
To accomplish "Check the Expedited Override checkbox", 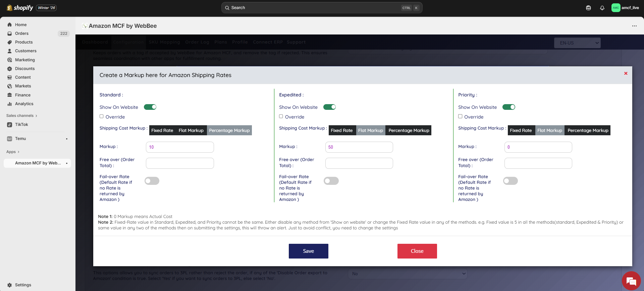I will tap(281, 117).
